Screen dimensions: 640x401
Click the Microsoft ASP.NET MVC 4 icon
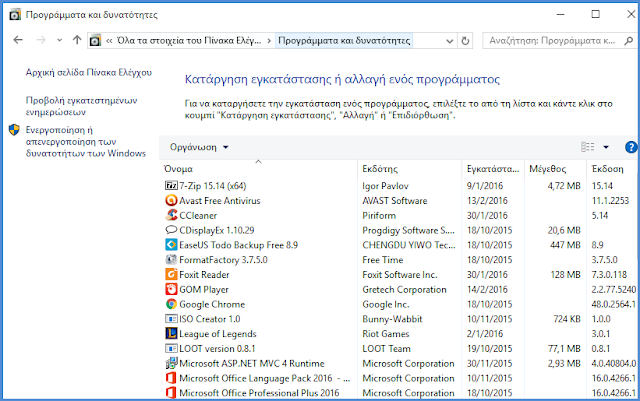[171, 363]
